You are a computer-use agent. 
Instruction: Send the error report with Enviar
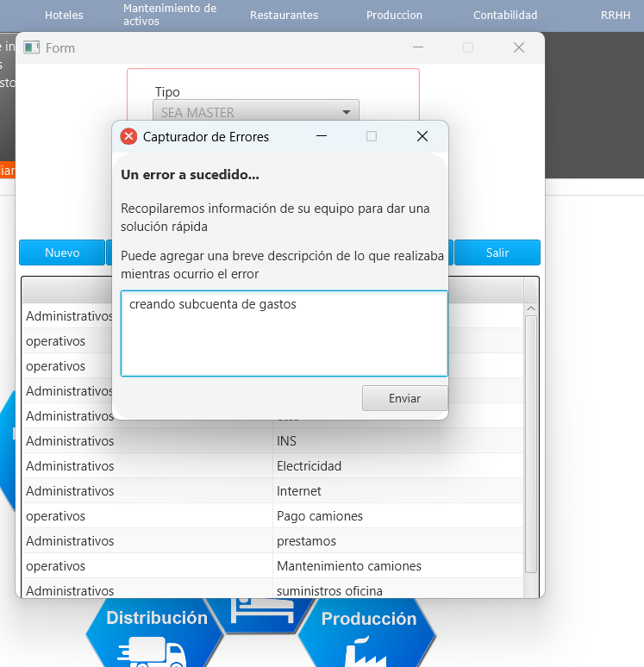coord(404,399)
